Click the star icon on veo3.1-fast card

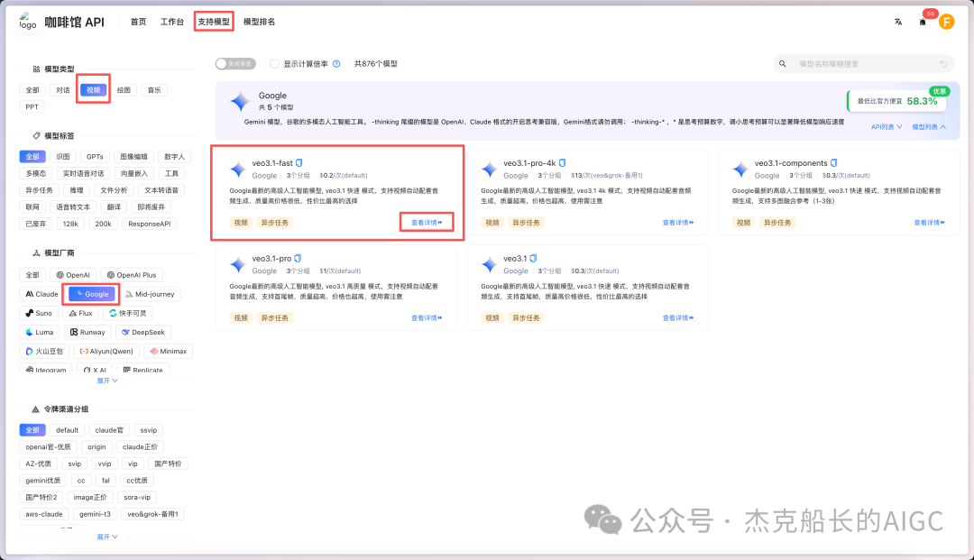point(238,169)
